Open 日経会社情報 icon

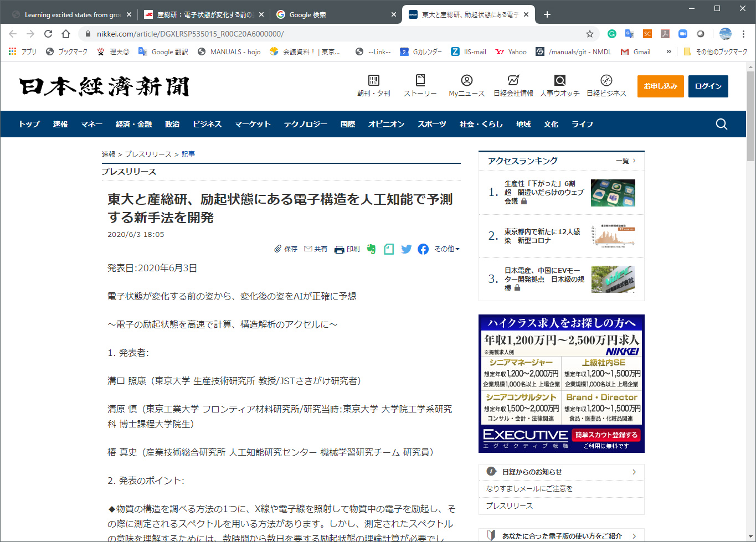pos(513,86)
